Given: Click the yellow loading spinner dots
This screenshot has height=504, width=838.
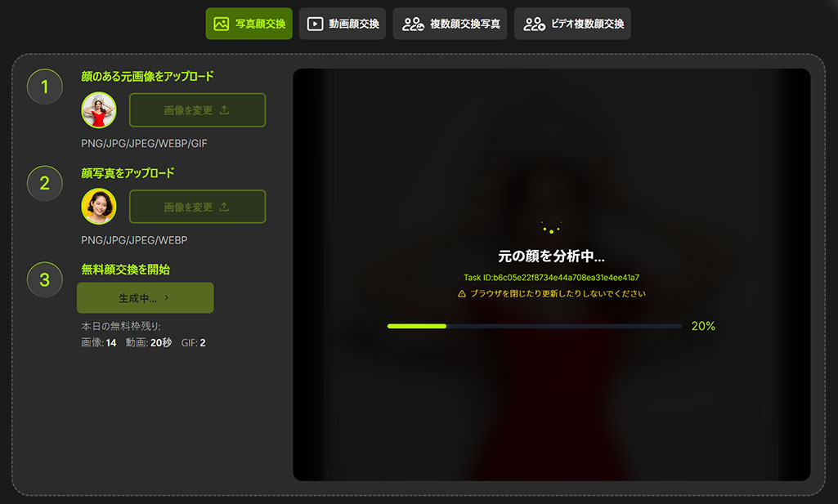Looking at the screenshot, I should click(x=551, y=229).
